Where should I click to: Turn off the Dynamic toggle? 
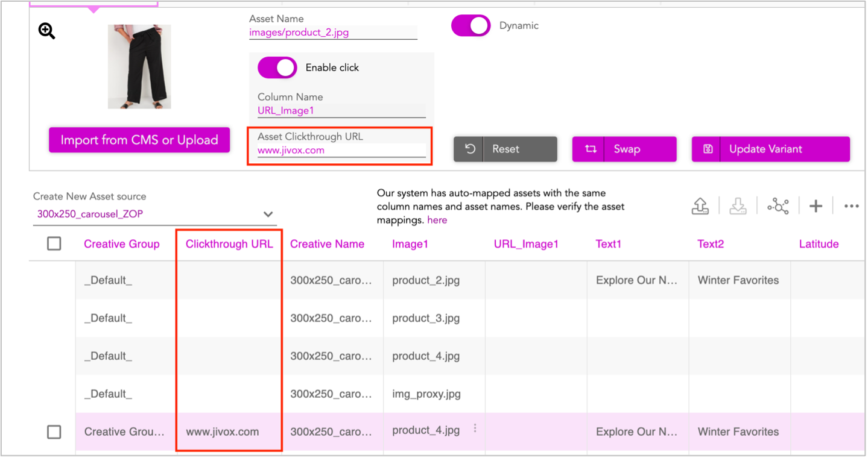point(471,26)
